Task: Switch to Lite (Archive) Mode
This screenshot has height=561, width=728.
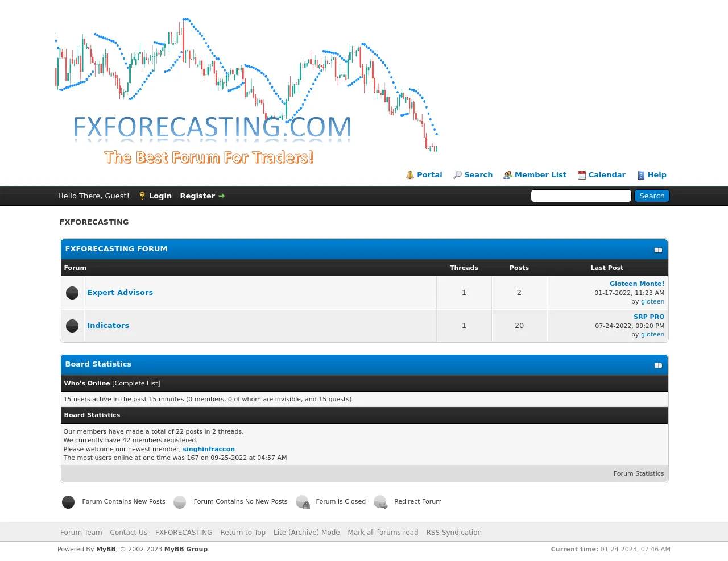Action: coord(307,533)
